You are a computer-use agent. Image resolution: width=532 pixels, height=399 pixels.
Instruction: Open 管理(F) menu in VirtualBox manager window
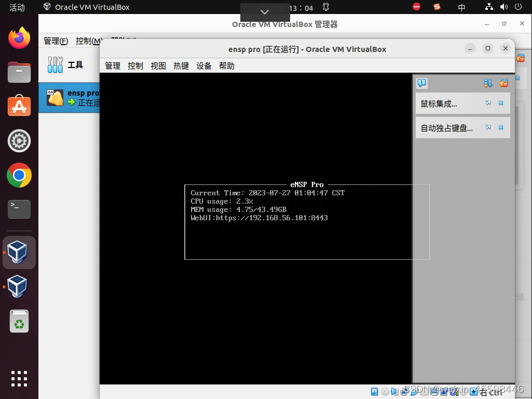(x=56, y=41)
